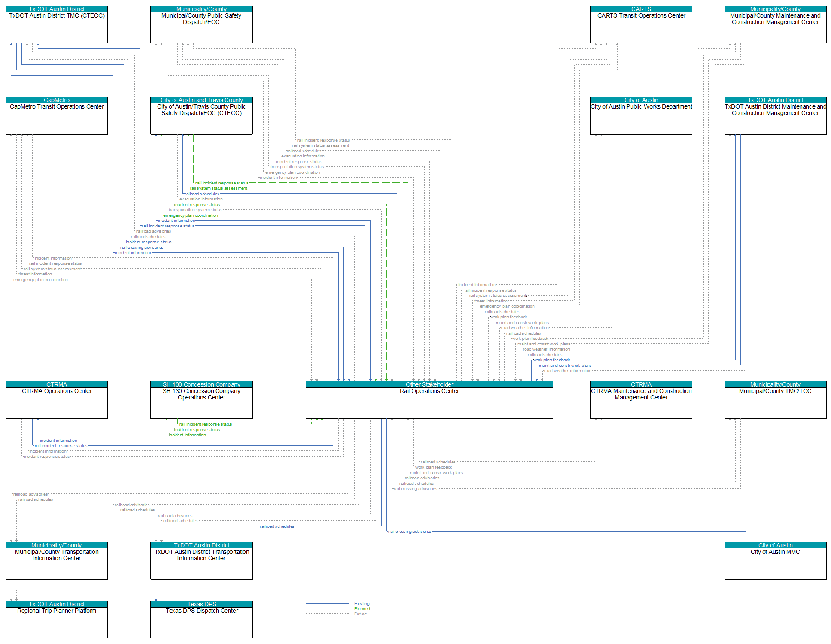Image resolution: width=831 pixels, height=644 pixels.
Task: Click 'road weather information' label nearest Rail Operations Center
Action: pyautogui.click(x=567, y=371)
